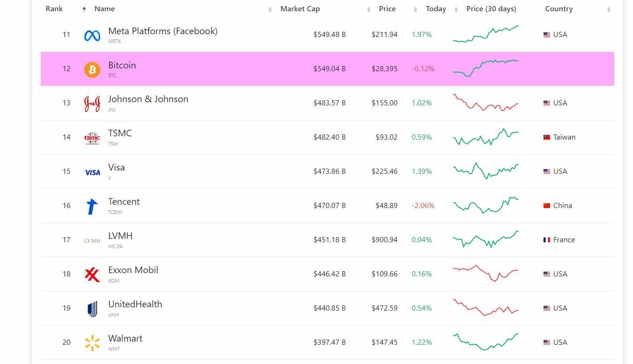Click the Meta Platforms logo icon
Screen dimensions: 633x364
pyautogui.click(x=92, y=35)
